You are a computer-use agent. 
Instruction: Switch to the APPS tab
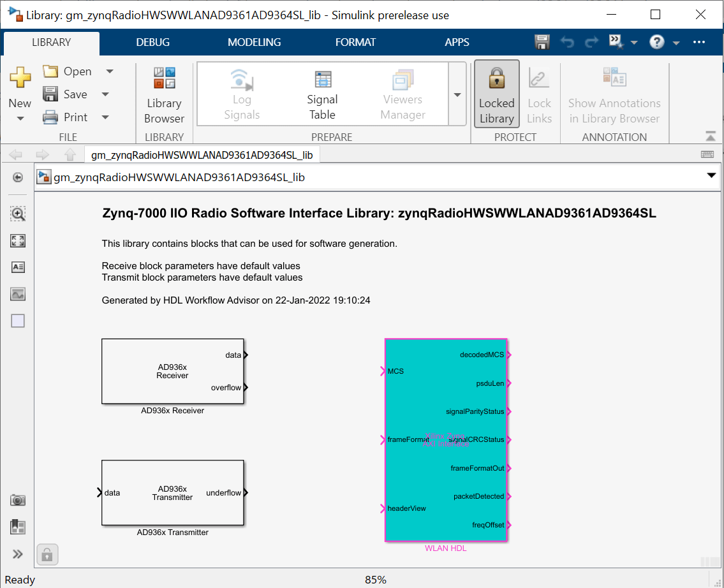click(x=457, y=43)
